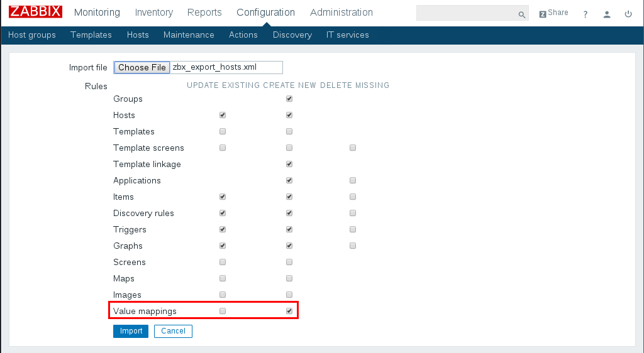Viewport: 644px width, 353px height.
Task: Check Discovery rules delete missing checkbox
Action: 353,213
